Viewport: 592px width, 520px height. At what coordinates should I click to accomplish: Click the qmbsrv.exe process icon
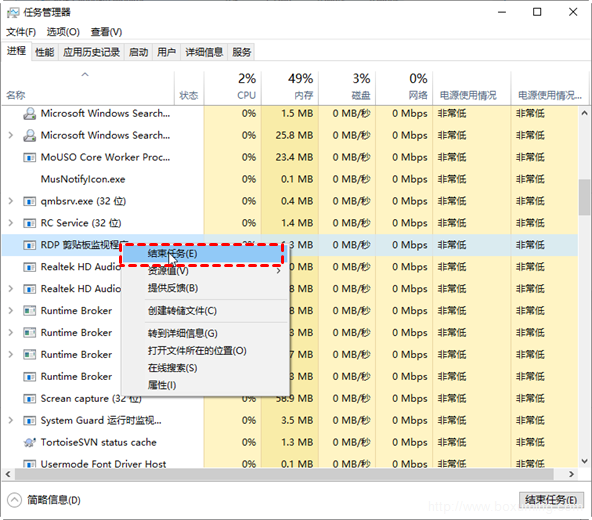[x=29, y=201]
